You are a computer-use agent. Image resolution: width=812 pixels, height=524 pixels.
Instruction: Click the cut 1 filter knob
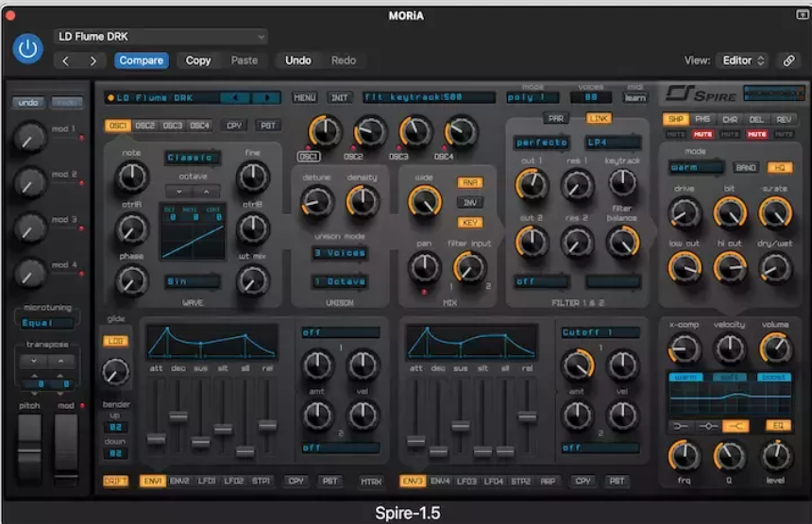[x=532, y=184]
